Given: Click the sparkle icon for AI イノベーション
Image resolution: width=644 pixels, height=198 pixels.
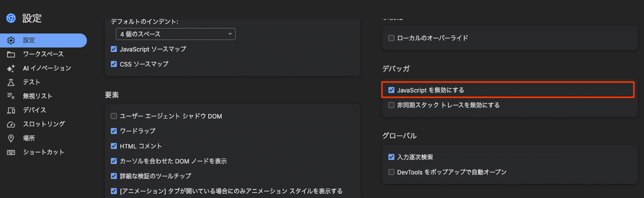Looking at the screenshot, I should (x=11, y=68).
